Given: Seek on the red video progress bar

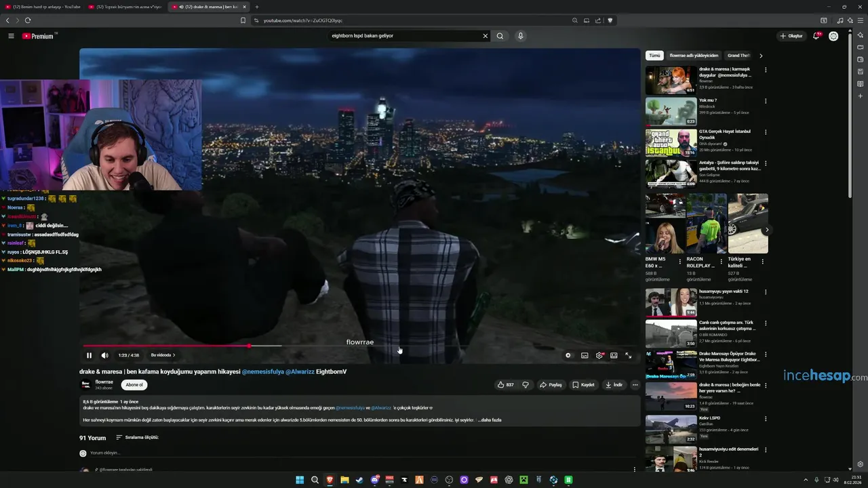Looking at the screenshot, I should point(166,346).
